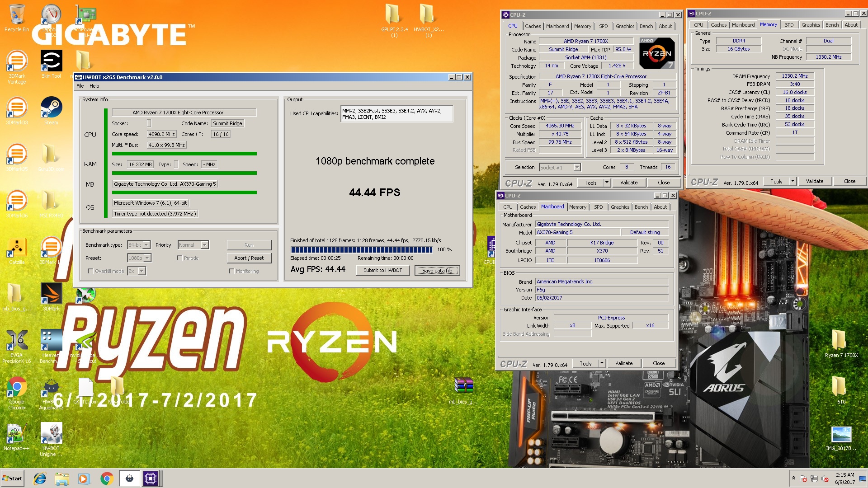Open the Help menu in HWBOT x265
Viewport: 868px width, 488px height.
[x=94, y=86]
